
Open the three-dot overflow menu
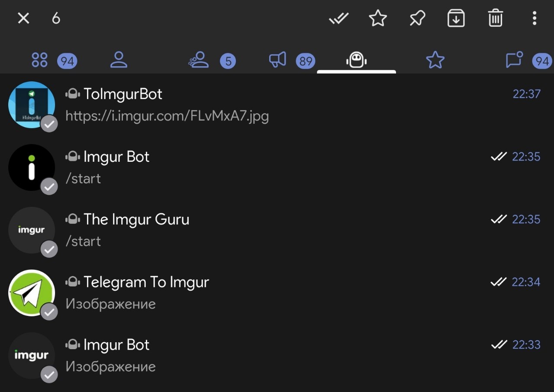click(535, 19)
